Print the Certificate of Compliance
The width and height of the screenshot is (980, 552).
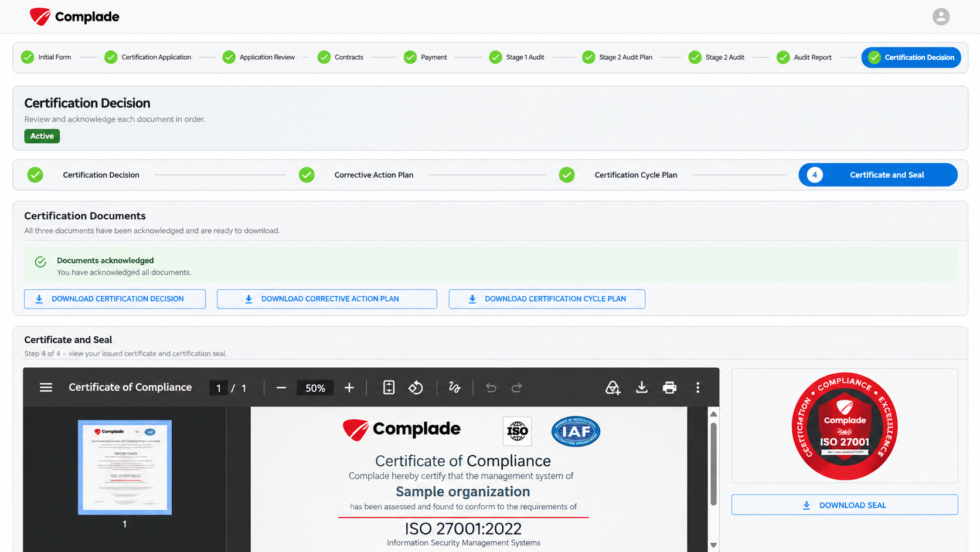pyautogui.click(x=669, y=388)
